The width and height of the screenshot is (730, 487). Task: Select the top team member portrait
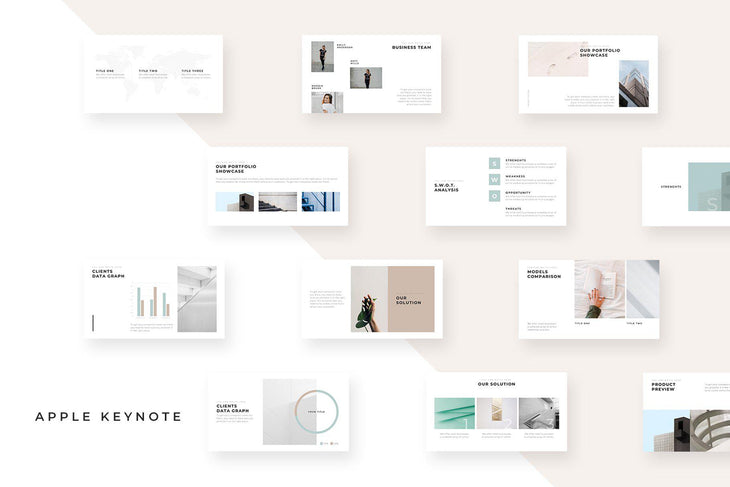(322, 56)
